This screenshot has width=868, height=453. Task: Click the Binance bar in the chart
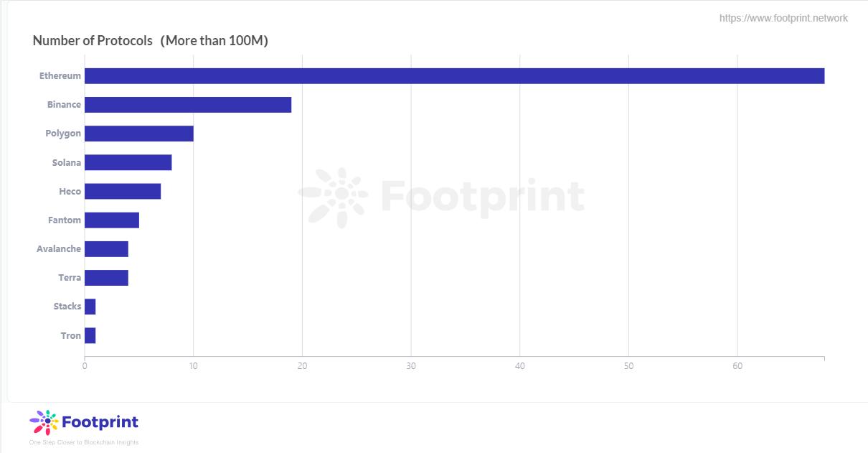(x=188, y=105)
